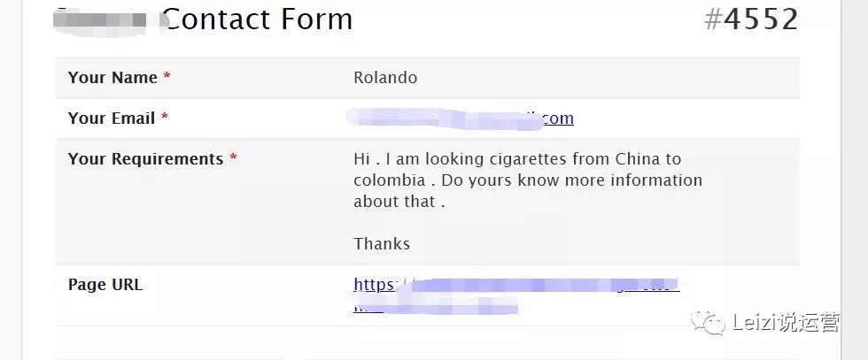Select the entry number #4552
Screen dimensions: 868x360
(751, 19)
